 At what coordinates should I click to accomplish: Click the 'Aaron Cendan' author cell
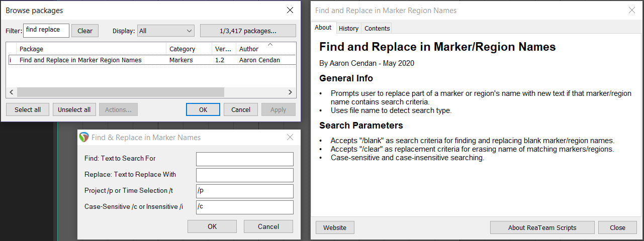(259, 60)
